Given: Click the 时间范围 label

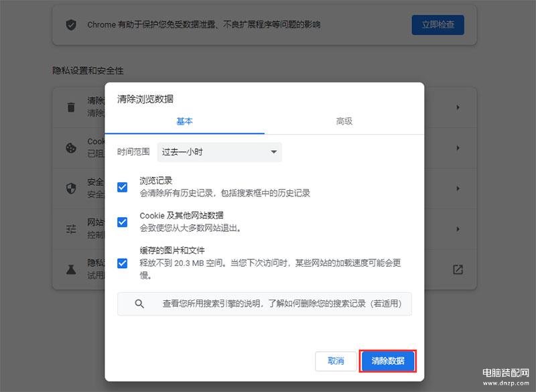Looking at the screenshot, I should tap(133, 151).
